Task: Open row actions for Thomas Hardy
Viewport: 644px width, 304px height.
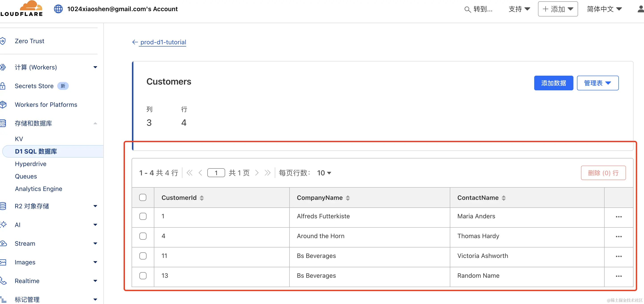Action: (619, 236)
